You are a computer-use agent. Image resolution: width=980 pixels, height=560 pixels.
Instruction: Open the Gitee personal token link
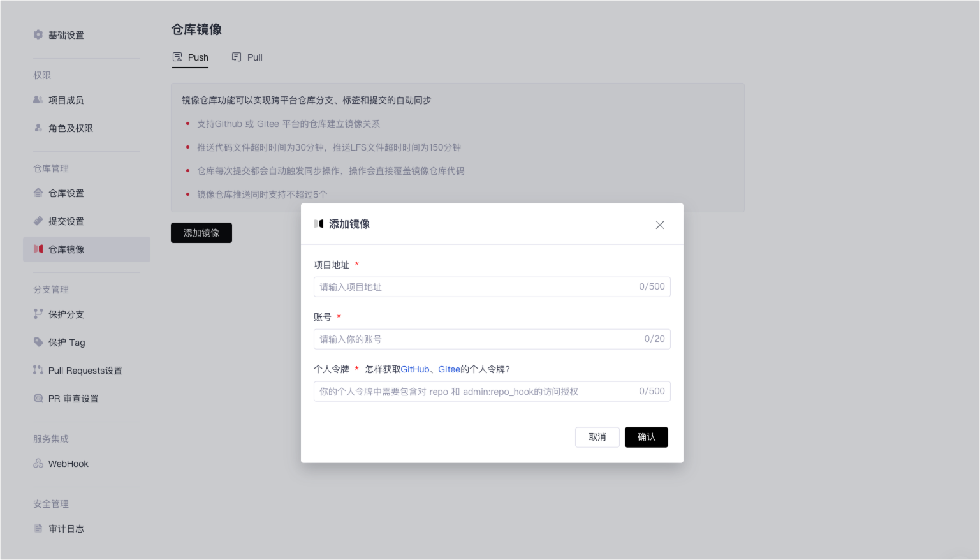[449, 369]
